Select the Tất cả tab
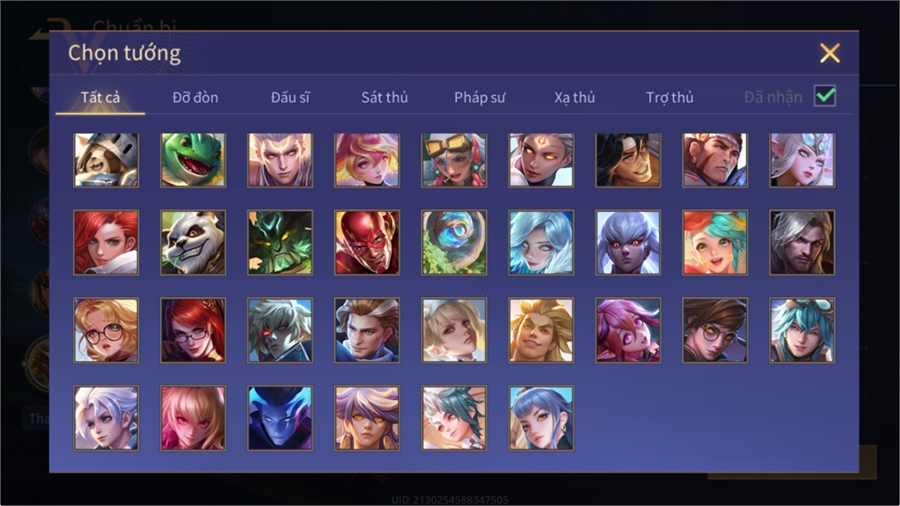The image size is (900, 506). click(x=100, y=98)
